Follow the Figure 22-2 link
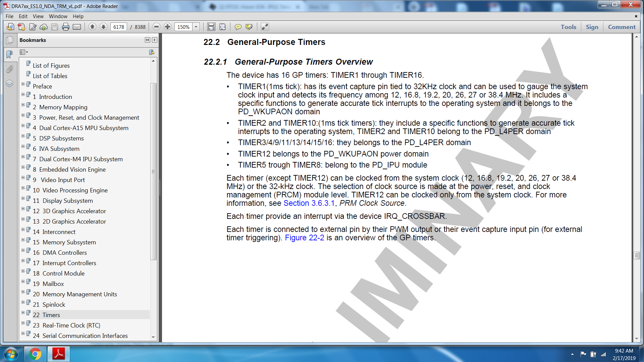Viewport: 644px width, 362px height. (305, 238)
